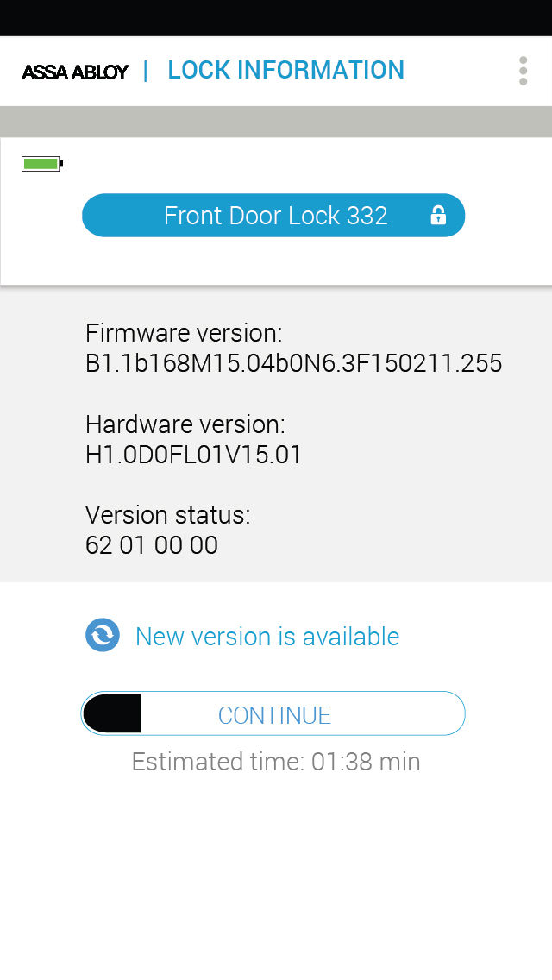Tap the LOCK INFORMATION header title
Screen dimensions: 552x980
click(x=286, y=70)
